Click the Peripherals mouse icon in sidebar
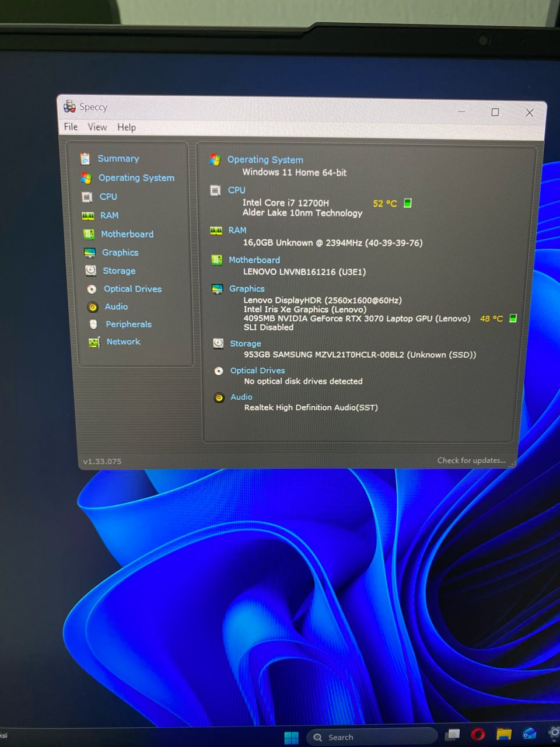Image resolution: width=560 pixels, height=747 pixels. (x=93, y=324)
